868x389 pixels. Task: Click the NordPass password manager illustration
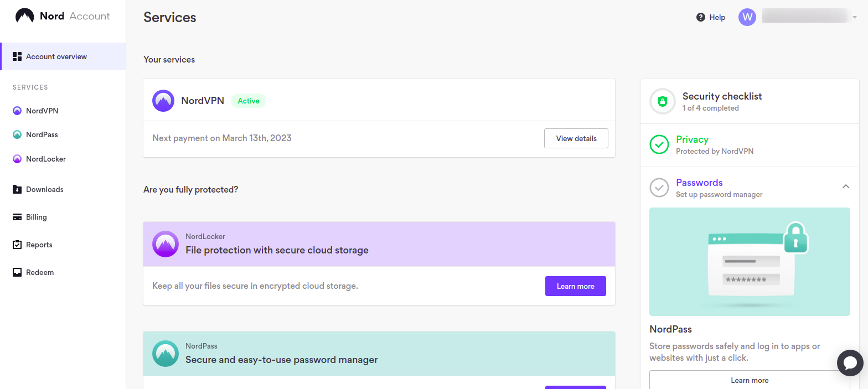click(x=750, y=262)
